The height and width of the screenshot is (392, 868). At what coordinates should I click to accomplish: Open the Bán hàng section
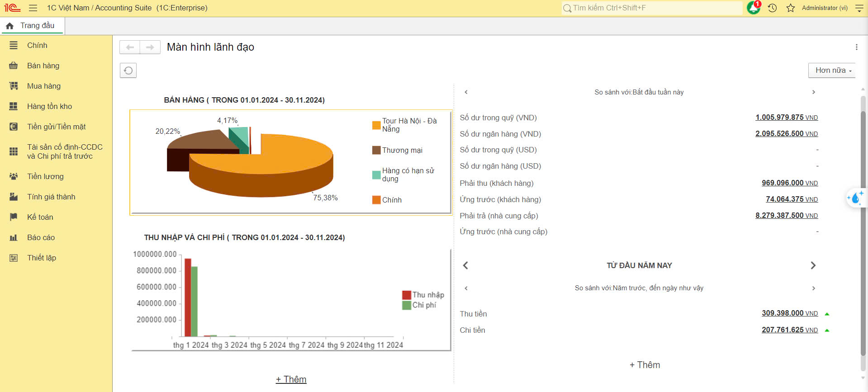(43, 66)
